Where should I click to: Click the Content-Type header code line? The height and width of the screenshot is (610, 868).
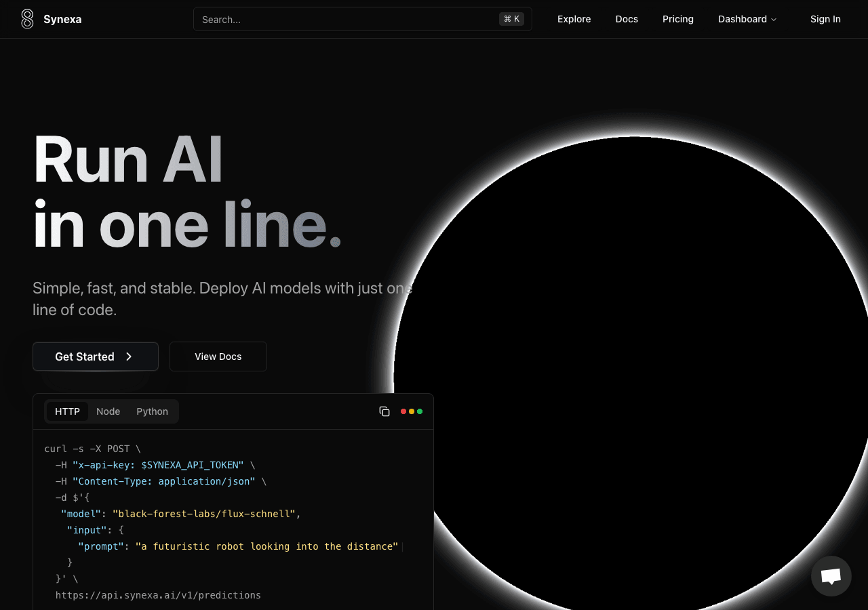161,481
